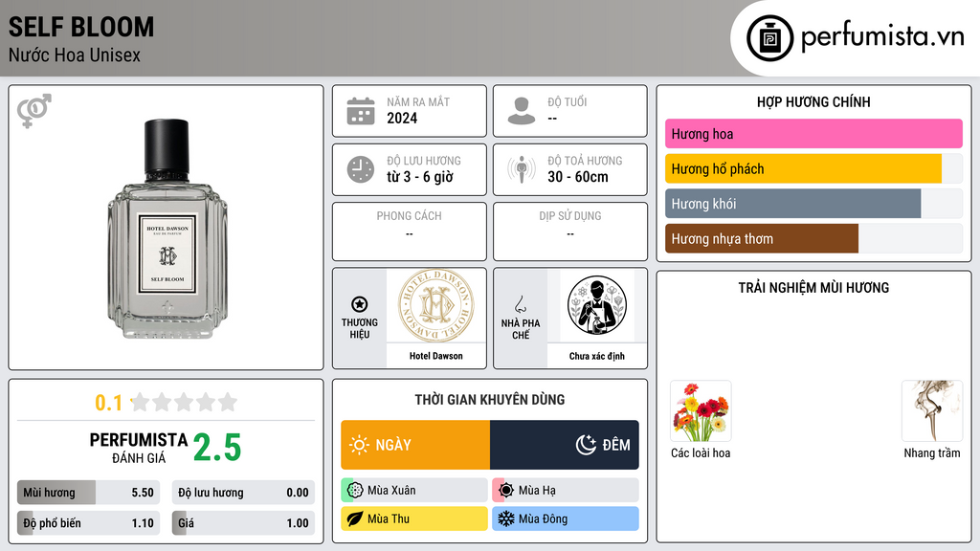Click the fifth rating star

pyautogui.click(x=228, y=402)
